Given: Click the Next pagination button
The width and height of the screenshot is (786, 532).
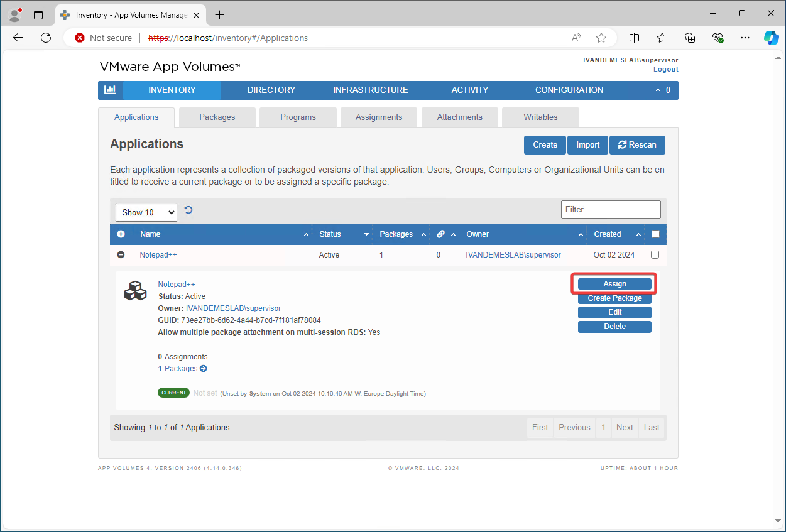Looking at the screenshot, I should (x=625, y=427).
